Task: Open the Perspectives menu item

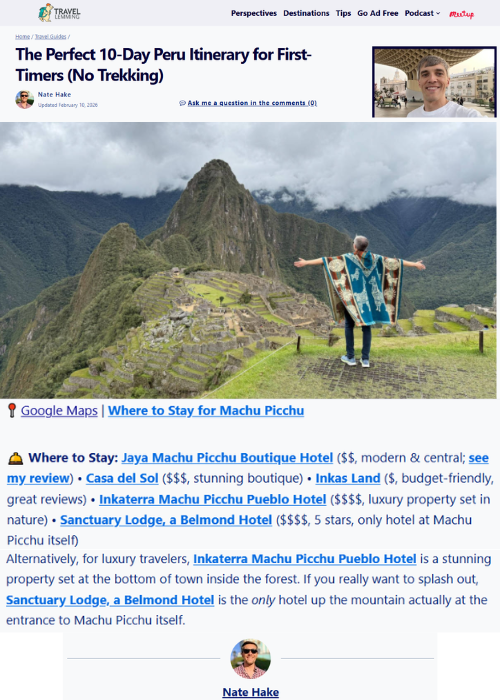Action: [254, 13]
